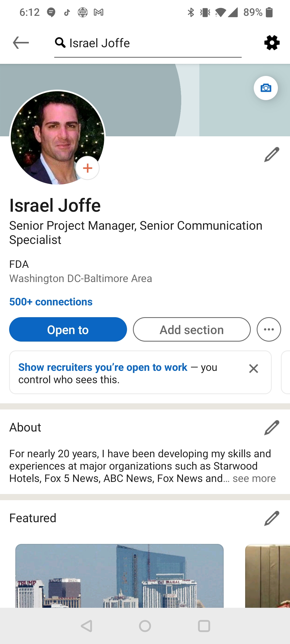Screen dimensions: 290x644
Task: Open the second featured item thumbnail
Action: pos(267,576)
